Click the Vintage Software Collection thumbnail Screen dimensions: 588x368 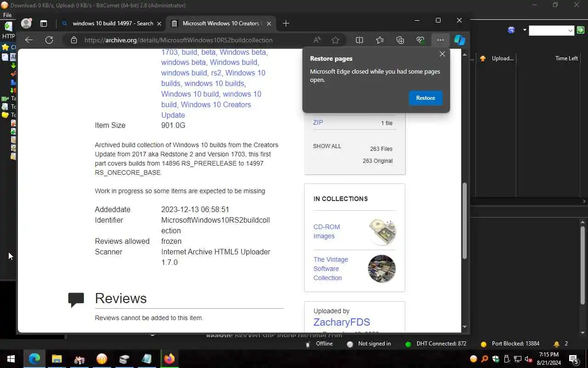click(x=382, y=269)
